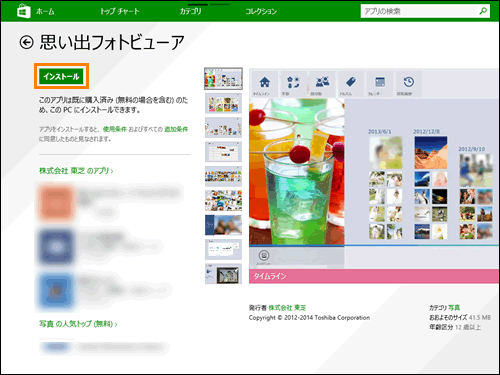This screenshot has height=375, width=500.
Task: Open the カテゴリ menu
Action: tap(191, 11)
